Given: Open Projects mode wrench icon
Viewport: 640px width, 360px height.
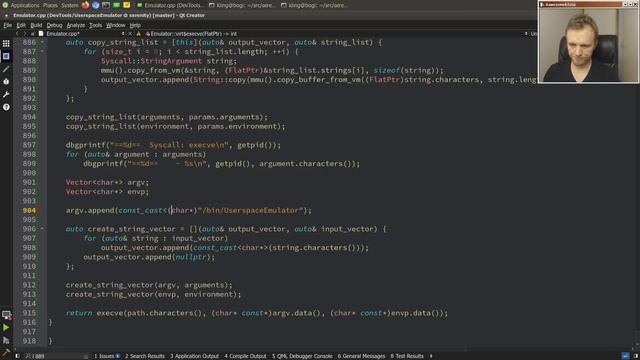Looking at the screenshot, I should coord(6,94).
